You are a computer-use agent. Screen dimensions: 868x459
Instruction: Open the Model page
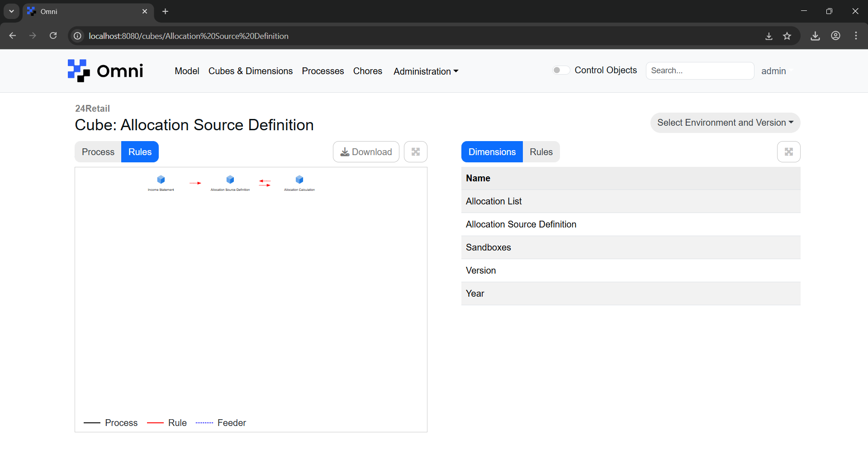[187, 71]
